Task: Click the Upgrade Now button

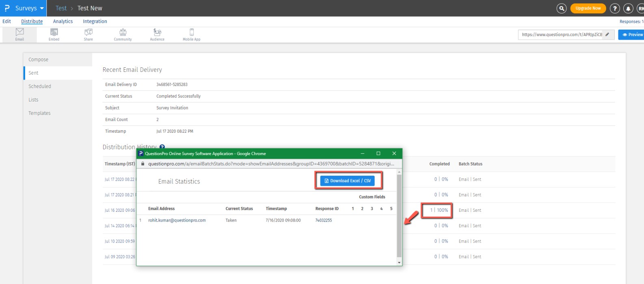Action: pyautogui.click(x=588, y=8)
